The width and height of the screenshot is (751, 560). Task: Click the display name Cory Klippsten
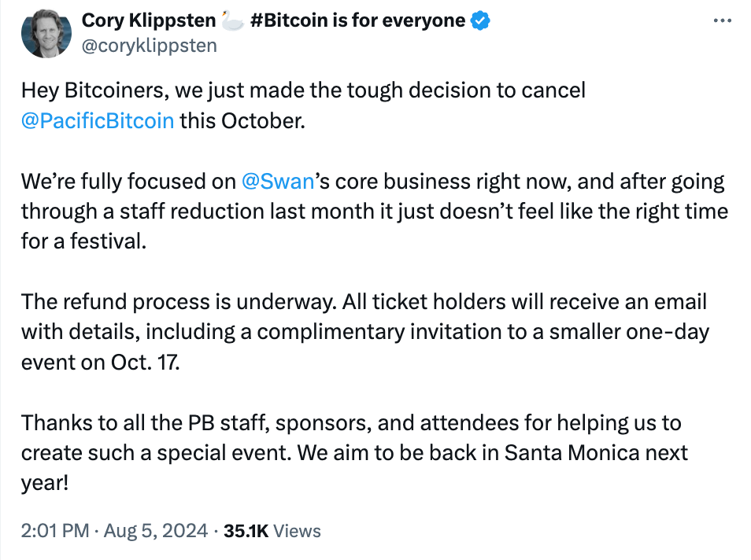click(149, 20)
